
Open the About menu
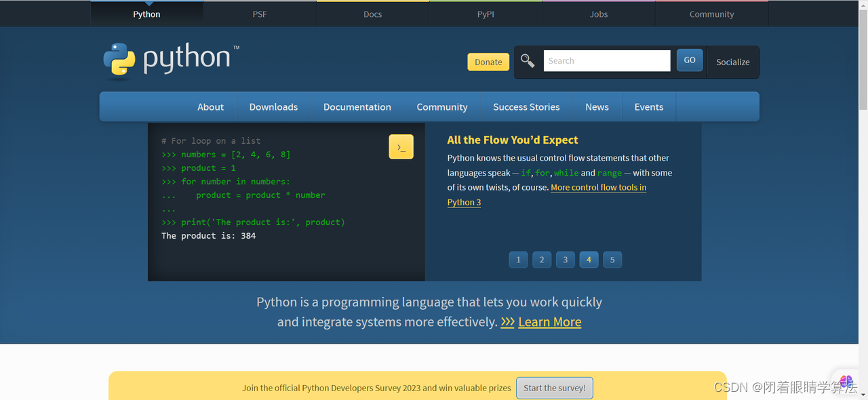point(210,107)
